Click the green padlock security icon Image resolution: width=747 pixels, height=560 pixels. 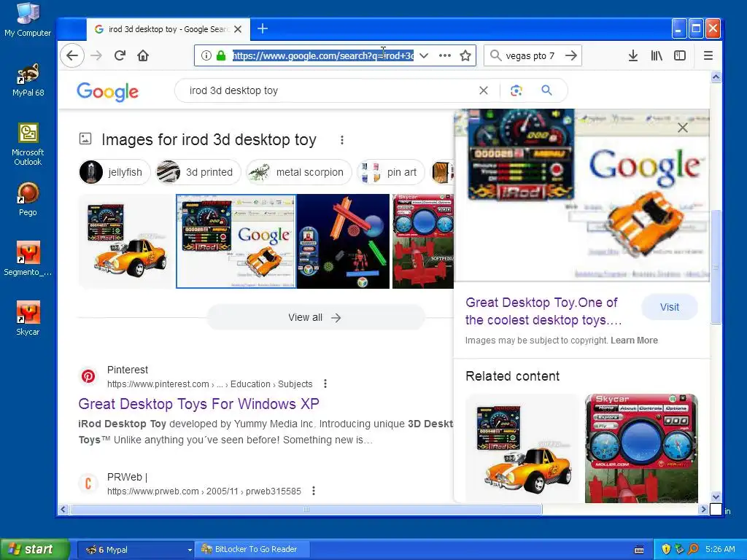[x=220, y=55]
